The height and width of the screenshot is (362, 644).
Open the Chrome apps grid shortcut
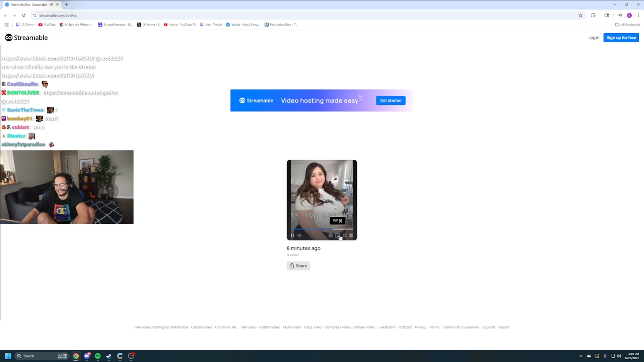tap(6, 25)
